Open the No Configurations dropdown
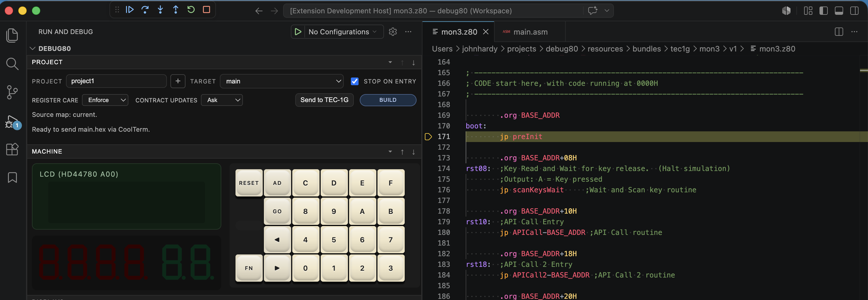This screenshot has width=868, height=300. [344, 32]
